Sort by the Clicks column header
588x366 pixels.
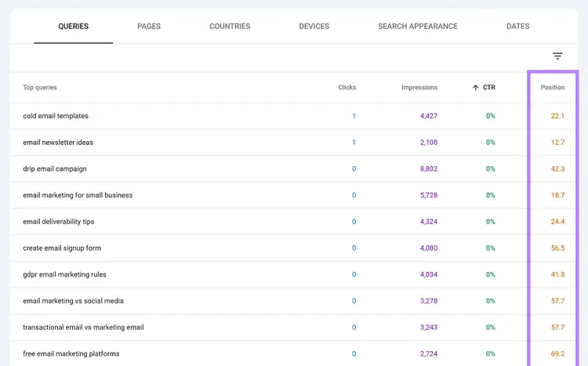[347, 87]
